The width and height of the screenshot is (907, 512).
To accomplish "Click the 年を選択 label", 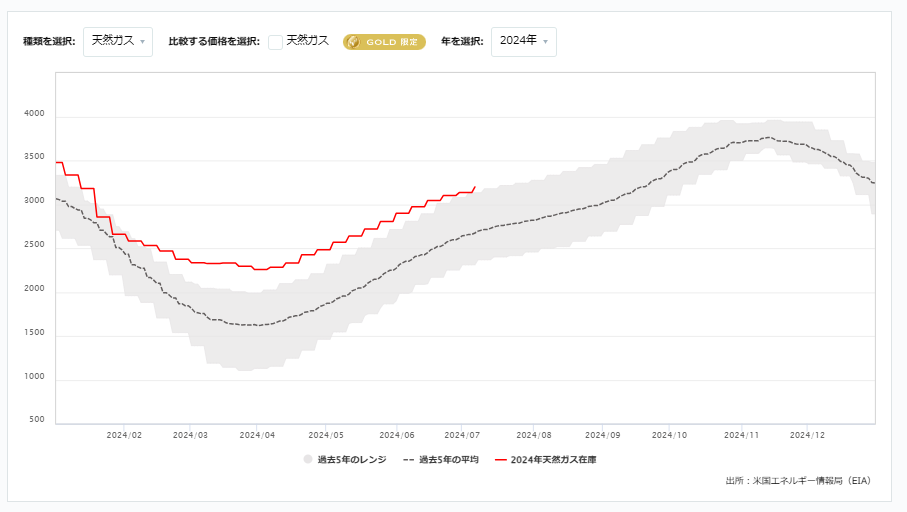I will [x=462, y=42].
